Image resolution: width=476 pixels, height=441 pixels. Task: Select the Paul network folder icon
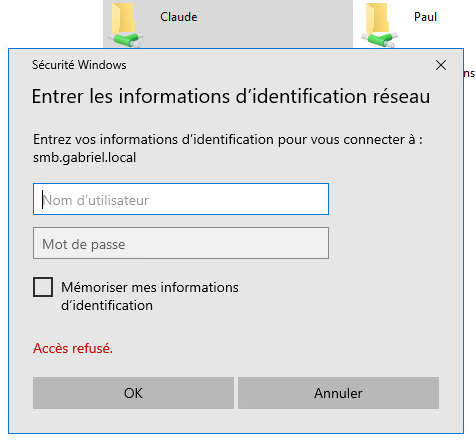pyautogui.click(x=380, y=23)
